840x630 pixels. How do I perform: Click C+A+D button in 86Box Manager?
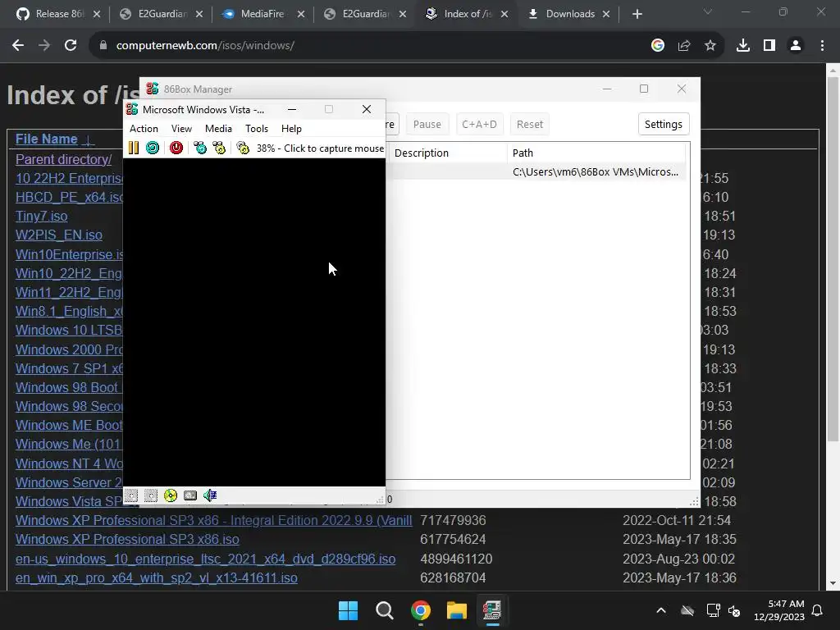pos(479,125)
